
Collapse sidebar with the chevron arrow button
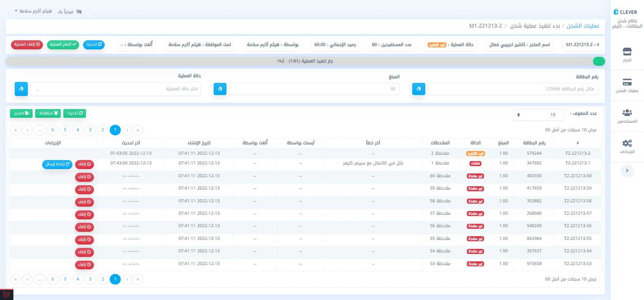pyautogui.click(x=627, y=170)
